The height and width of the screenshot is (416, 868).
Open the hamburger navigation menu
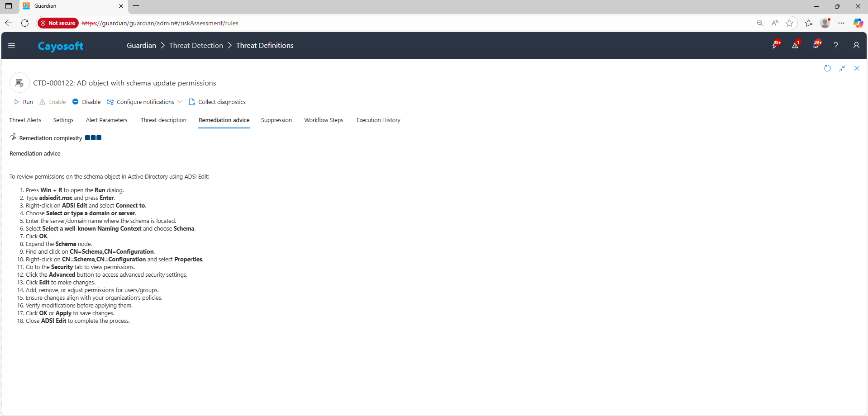coord(12,45)
